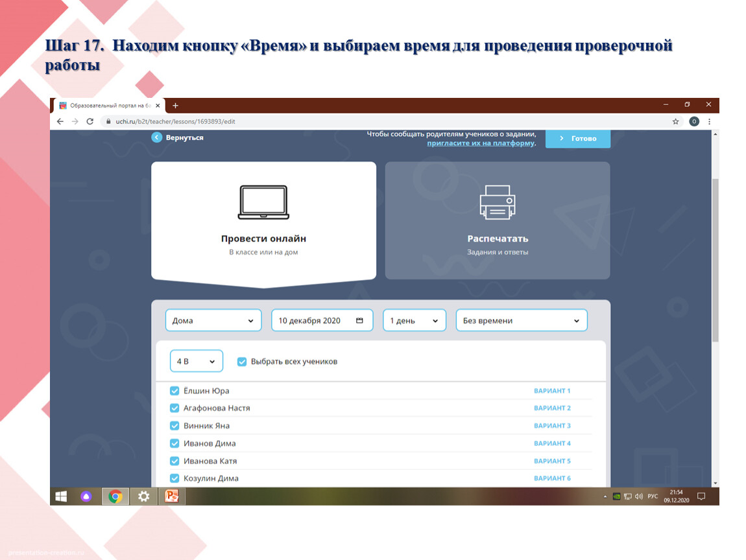Open the 'Без времени' time dropdown

pos(522,321)
